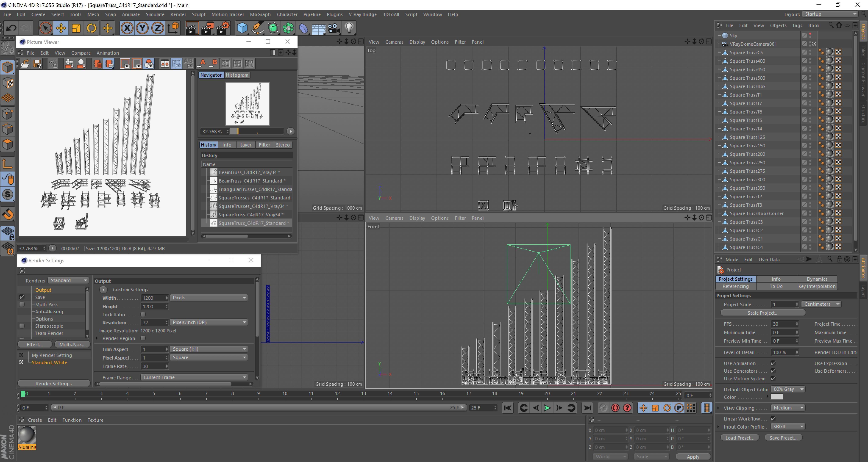
Task: Click the Render Setting... button
Action: point(54,383)
